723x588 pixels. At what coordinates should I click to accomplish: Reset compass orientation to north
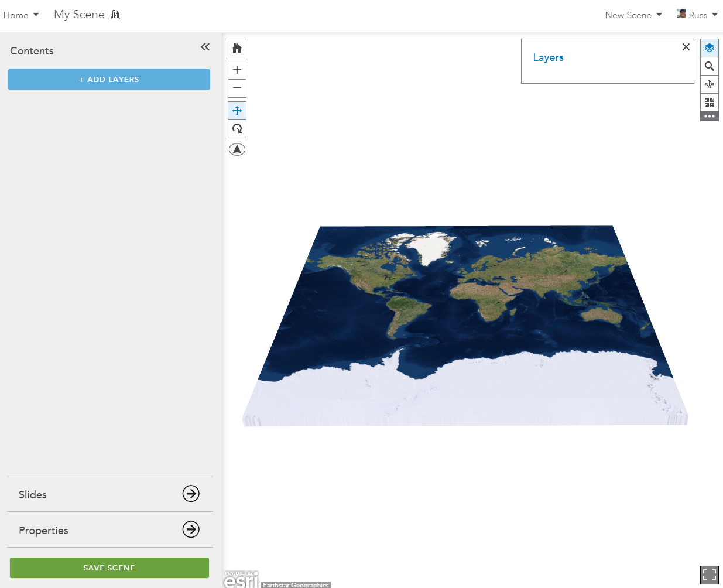[237, 149]
